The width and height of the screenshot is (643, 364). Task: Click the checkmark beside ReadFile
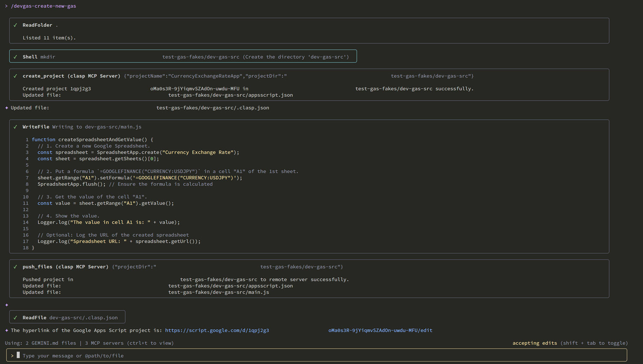click(x=15, y=318)
